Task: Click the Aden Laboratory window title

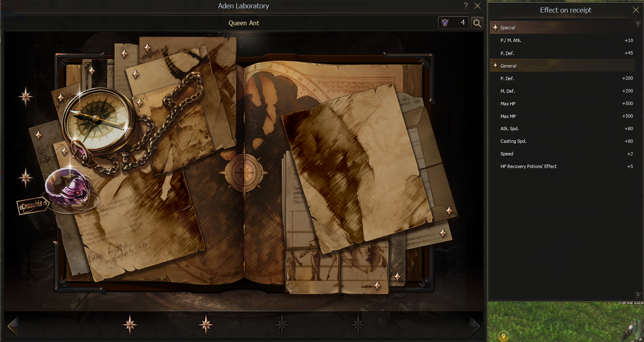Action: pyautogui.click(x=243, y=6)
